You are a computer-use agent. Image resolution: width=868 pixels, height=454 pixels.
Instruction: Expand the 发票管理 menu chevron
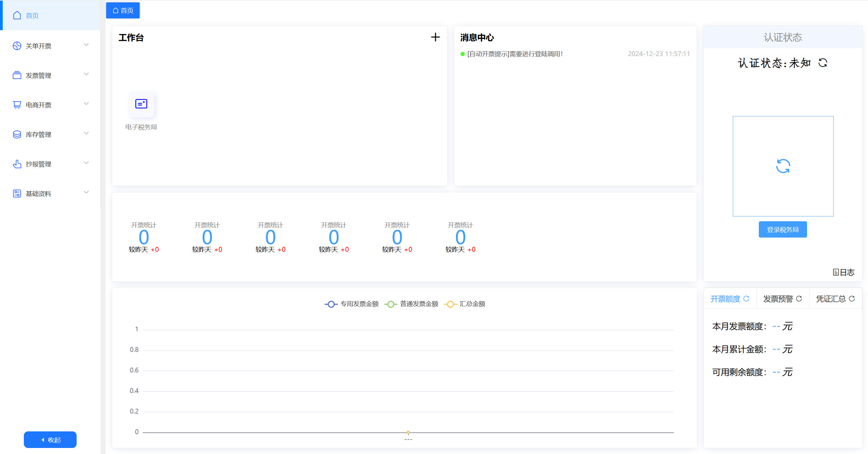coord(86,74)
